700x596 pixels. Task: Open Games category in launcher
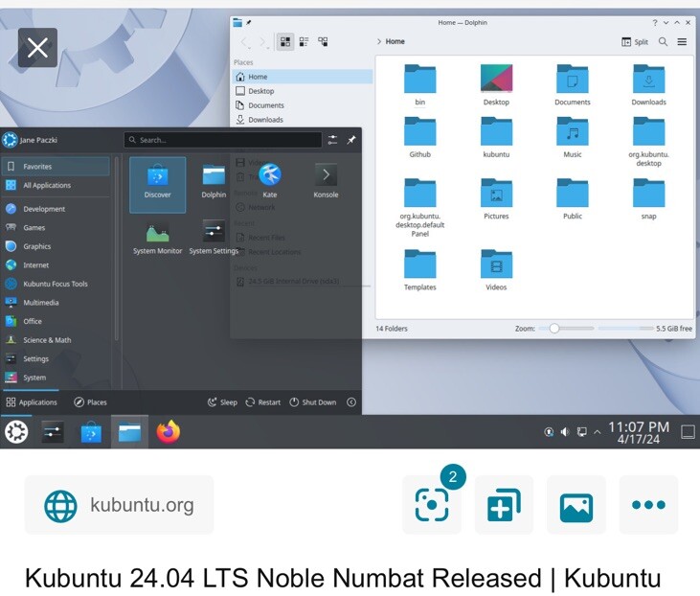pyautogui.click(x=56, y=227)
